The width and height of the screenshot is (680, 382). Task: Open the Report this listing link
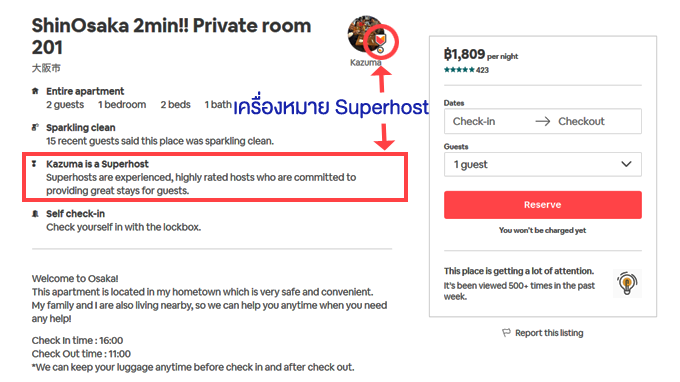(x=549, y=333)
